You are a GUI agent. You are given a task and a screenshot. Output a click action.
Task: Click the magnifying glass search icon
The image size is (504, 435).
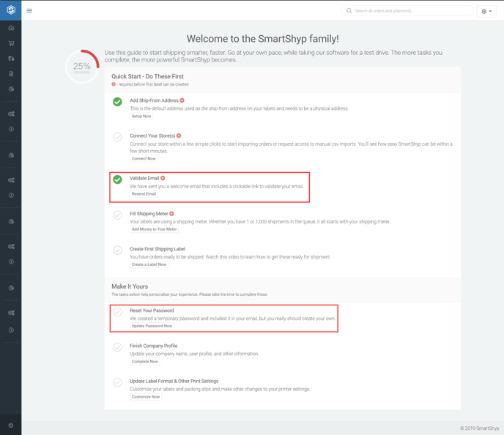point(349,10)
